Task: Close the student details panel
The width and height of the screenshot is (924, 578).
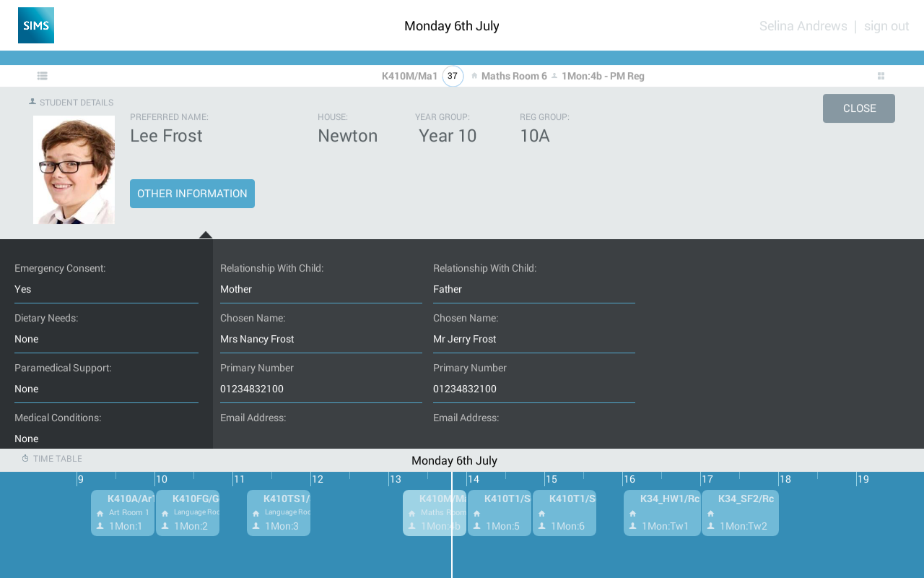Action: click(x=859, y=108)
